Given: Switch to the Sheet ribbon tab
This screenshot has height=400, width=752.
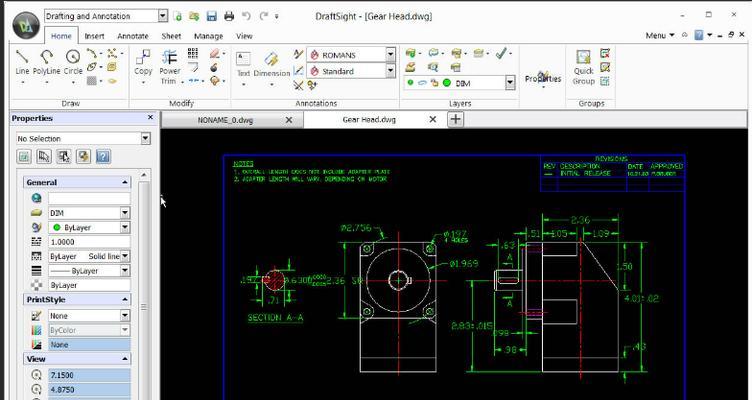Looking at the screenshot, I should click(x=171, y=36).
